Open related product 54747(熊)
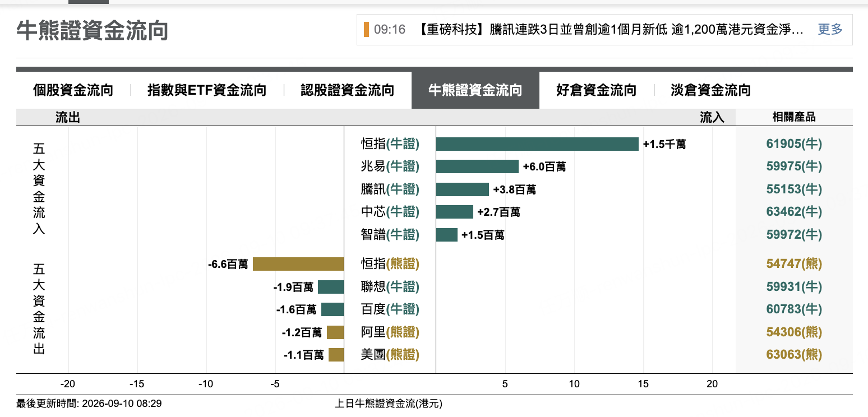Viewport: 868px width, 417px height. point(794,264)
